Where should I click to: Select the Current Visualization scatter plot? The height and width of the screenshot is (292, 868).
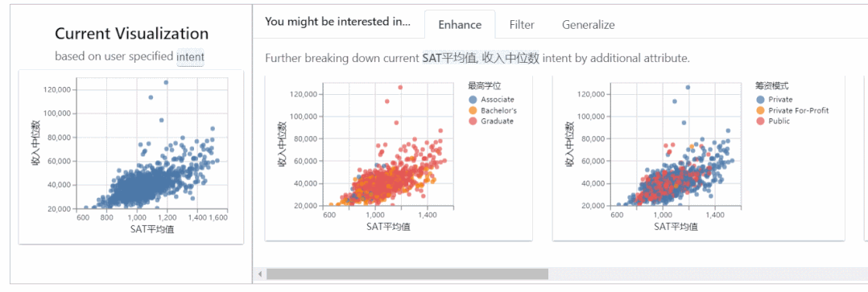click(130, 157)
